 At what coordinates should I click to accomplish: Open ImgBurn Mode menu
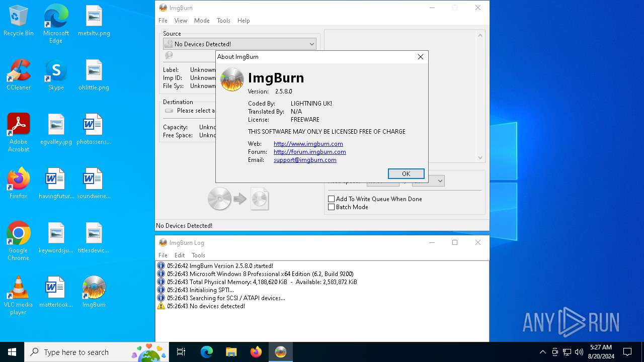tap(202, 21)
